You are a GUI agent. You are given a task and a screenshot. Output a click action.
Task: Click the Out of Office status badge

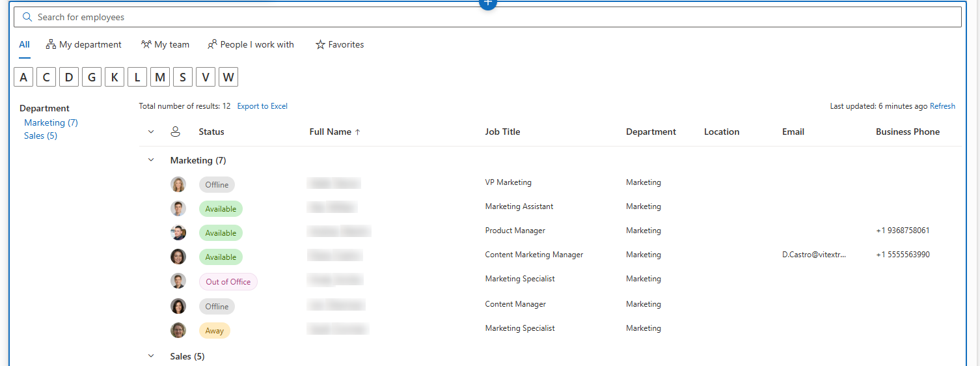228,281
